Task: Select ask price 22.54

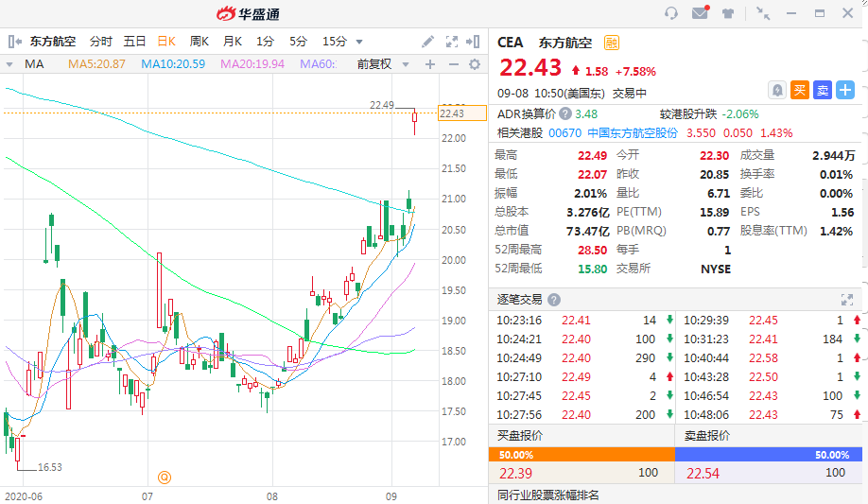Action: pos(703,474)
